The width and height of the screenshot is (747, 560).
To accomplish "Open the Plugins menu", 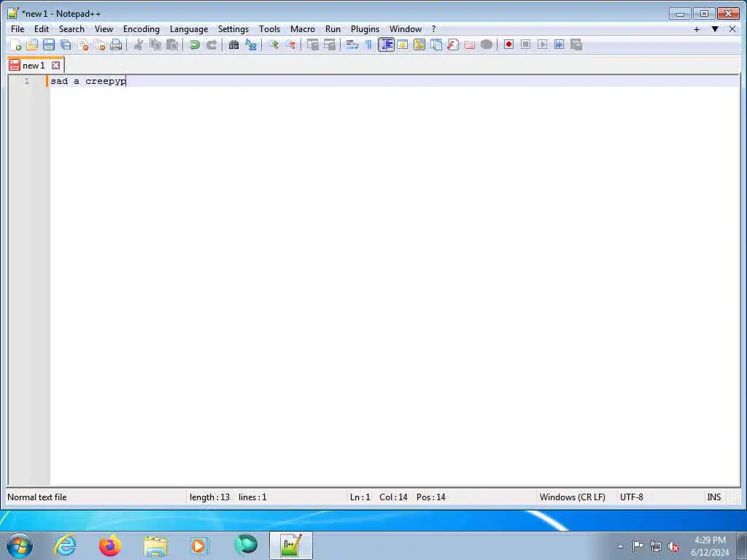I will click(365, 29).
